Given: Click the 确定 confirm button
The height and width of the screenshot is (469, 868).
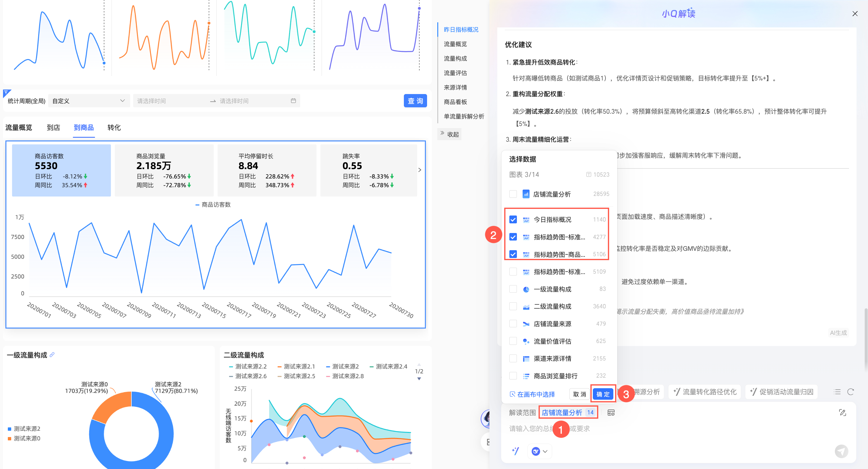Looking at the screenshot, I should coord(603,394).
